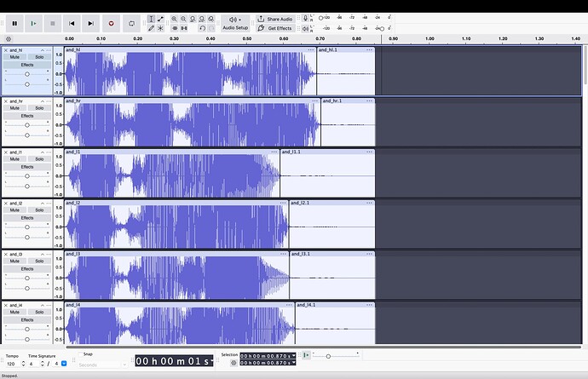This screenshot has width=588, height=379.
Task: Toggle the Loop playback button
Action: [131, 24]
